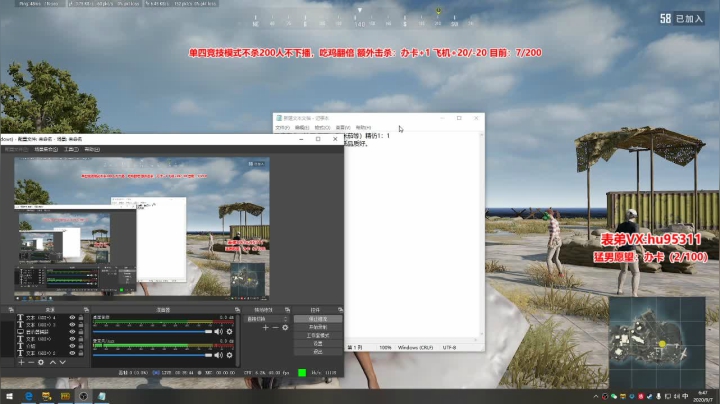
Task: Move the selected source up
Action: pos(53,362)
